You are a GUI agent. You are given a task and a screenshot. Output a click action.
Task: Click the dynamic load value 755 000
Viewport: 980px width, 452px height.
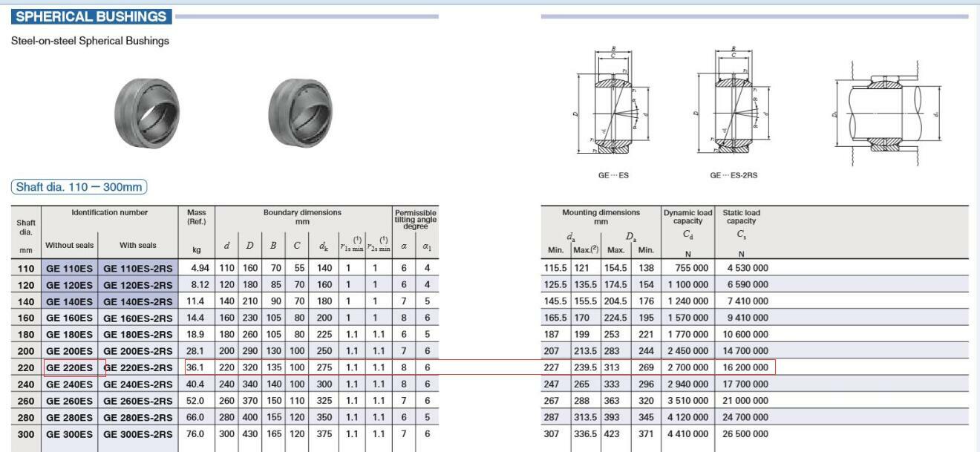(692, 269)
